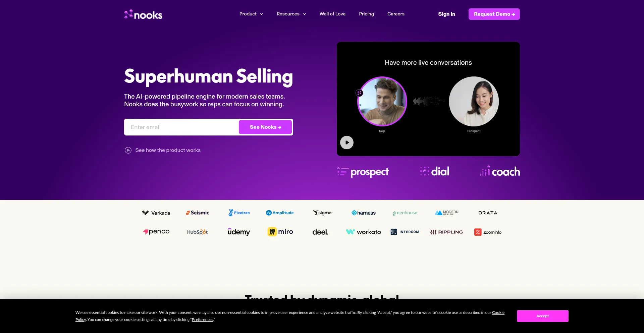
Task: Accept the cookie consent banner
Action: (x=542, y=316)
